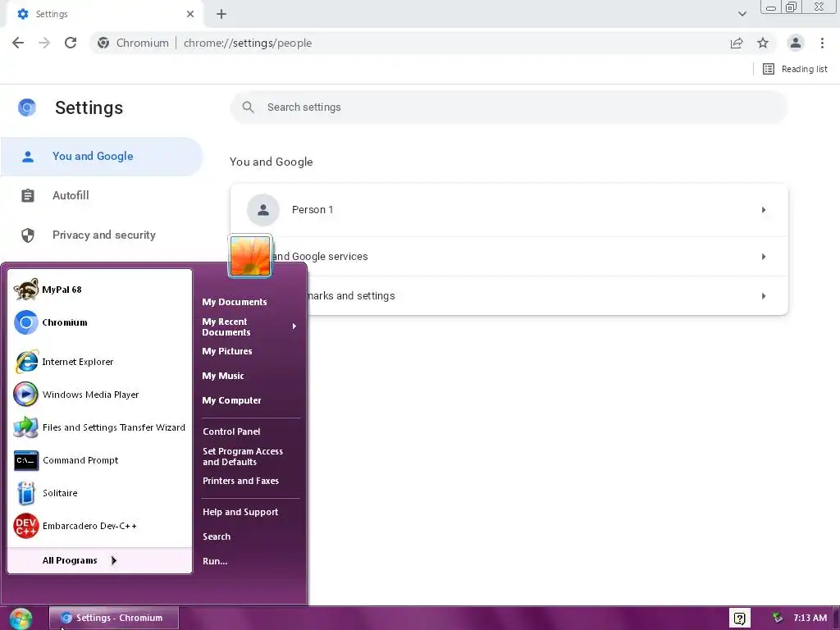
Task: Open Chromium three-dot menu
Action: point(822,43)
